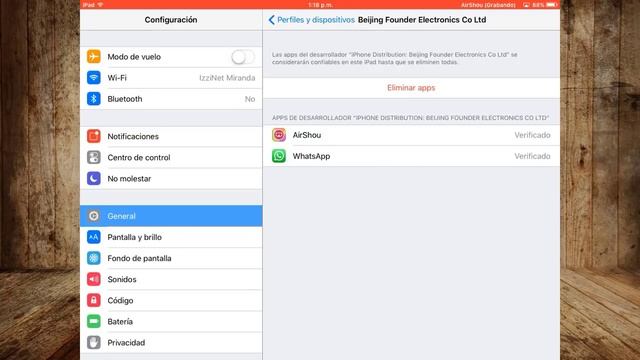Go back to Perfiles y dispositivos
Viewport: 640px width, 360px height.
click(x=316, y=20)
